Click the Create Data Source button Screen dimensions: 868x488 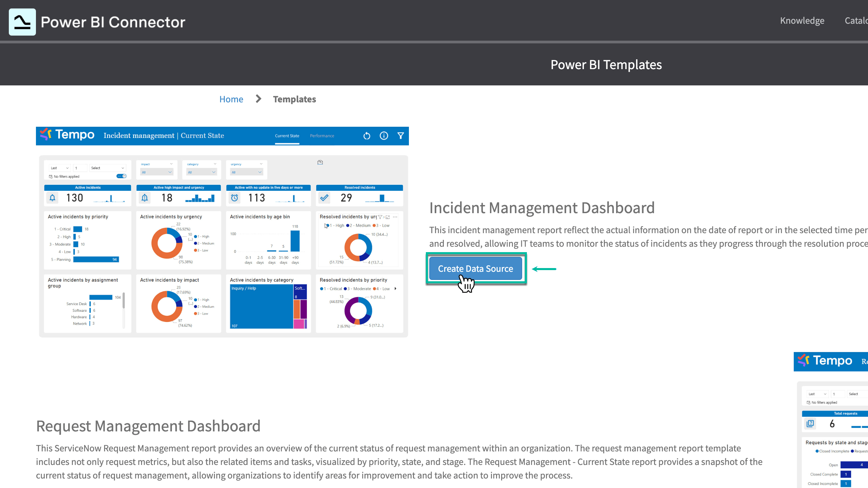tap(475, 269)
